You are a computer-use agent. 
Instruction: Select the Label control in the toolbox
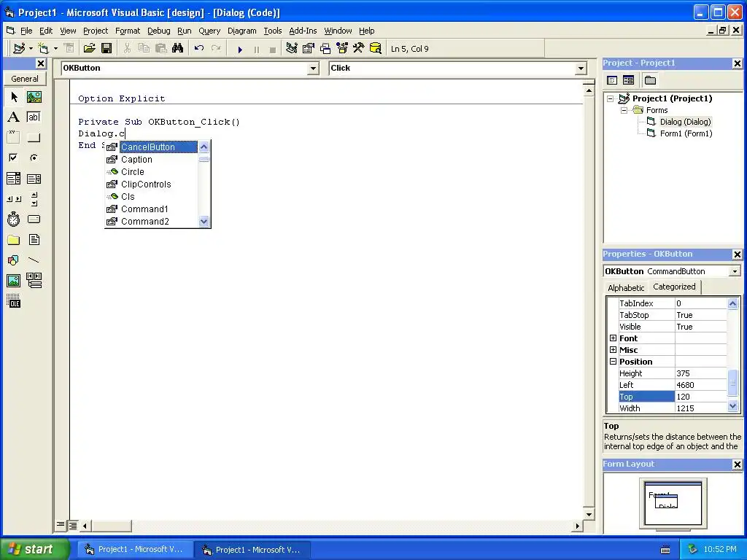click(14, 117)
